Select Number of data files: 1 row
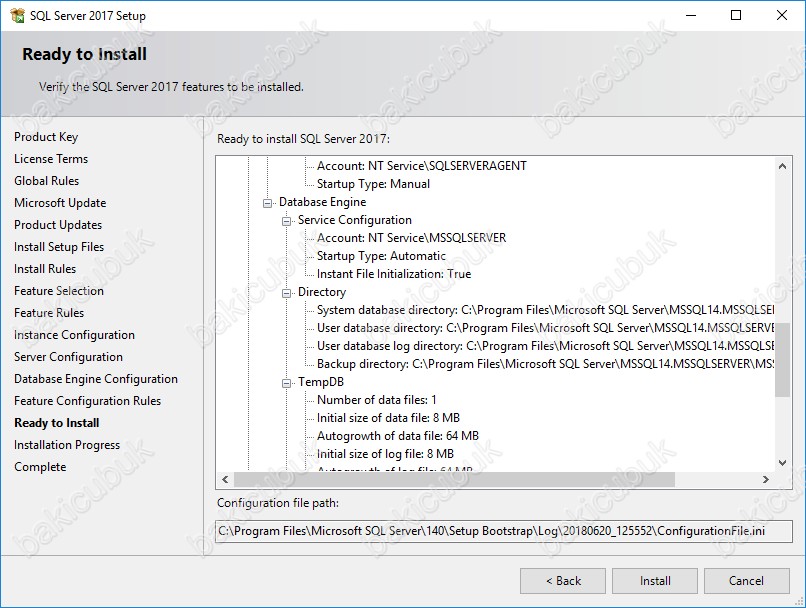 pyautogui.click(x=377, y=400)
